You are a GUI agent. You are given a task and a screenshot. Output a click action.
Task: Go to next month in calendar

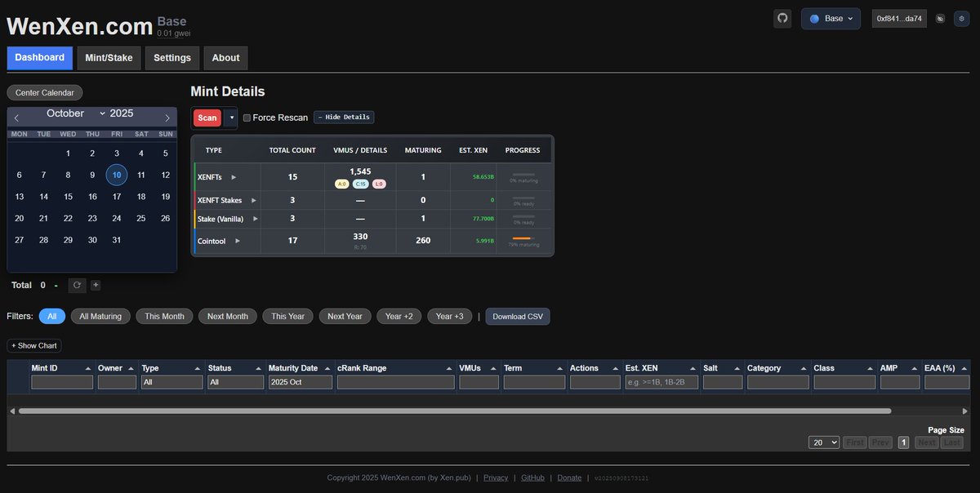pos(167,118)
